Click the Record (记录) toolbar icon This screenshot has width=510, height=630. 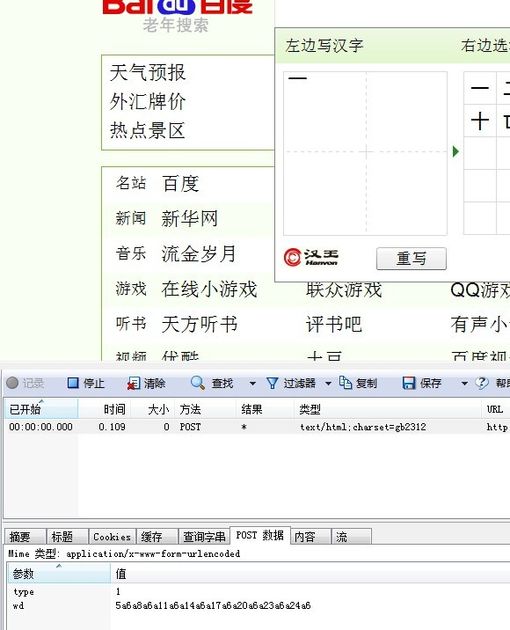[12, 383]
